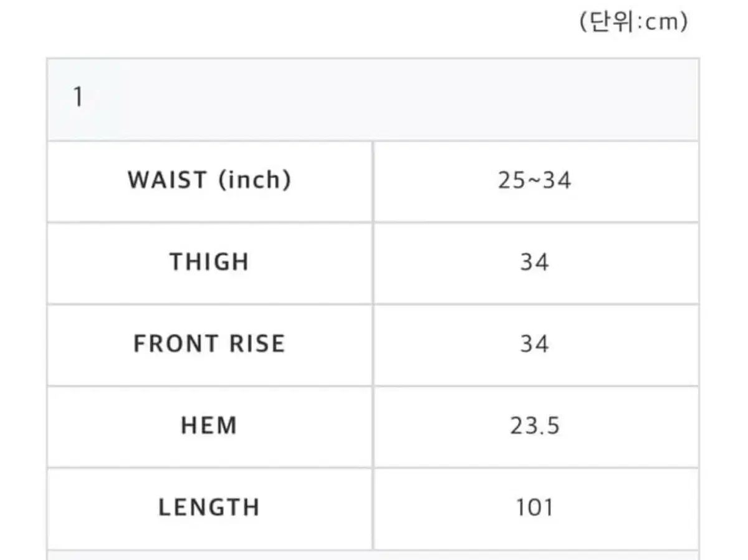Image resolution: width=748 pixels, height=560 pixels.
Task: Click the number 34 in waist range
Action: (x=557, y=181)
